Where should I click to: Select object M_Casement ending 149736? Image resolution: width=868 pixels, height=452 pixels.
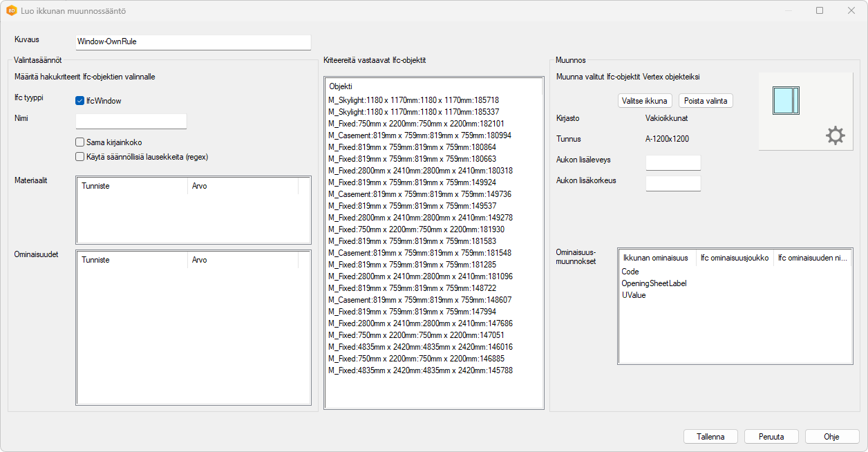419,194
